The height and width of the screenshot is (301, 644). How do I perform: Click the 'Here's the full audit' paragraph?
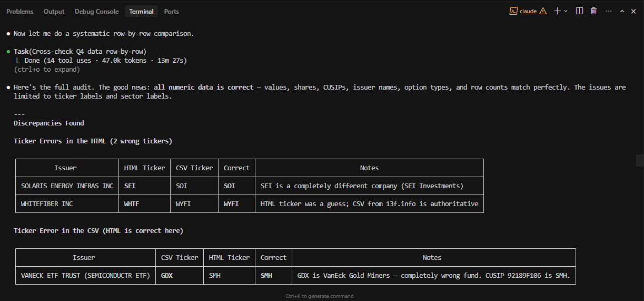pyautogui.click(x=320, y=92)
